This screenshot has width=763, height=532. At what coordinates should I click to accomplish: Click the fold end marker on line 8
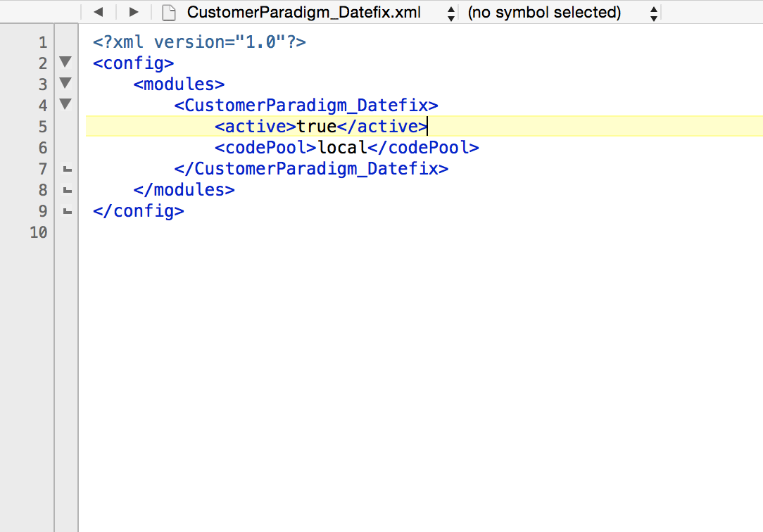click(x=68, y=190)
